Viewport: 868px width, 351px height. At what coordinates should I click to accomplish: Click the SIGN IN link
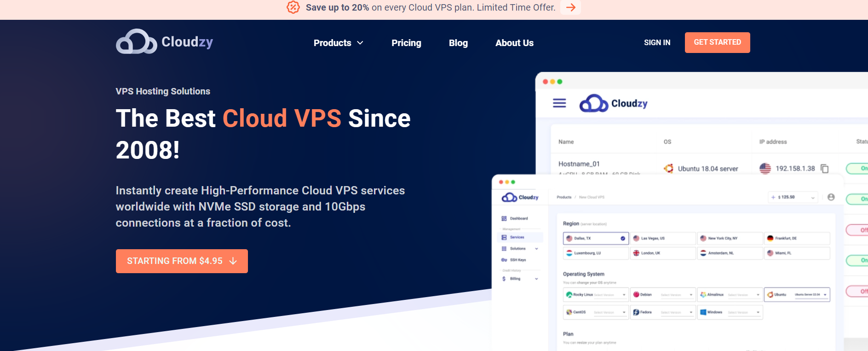click(x=657, y=42)
